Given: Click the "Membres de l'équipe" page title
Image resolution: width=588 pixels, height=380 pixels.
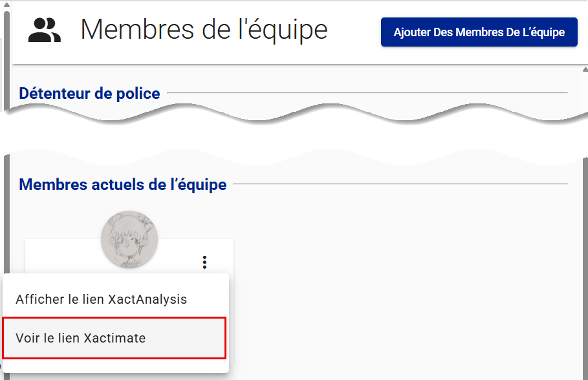Looking at the screenshot, I should tap(204, 30).
